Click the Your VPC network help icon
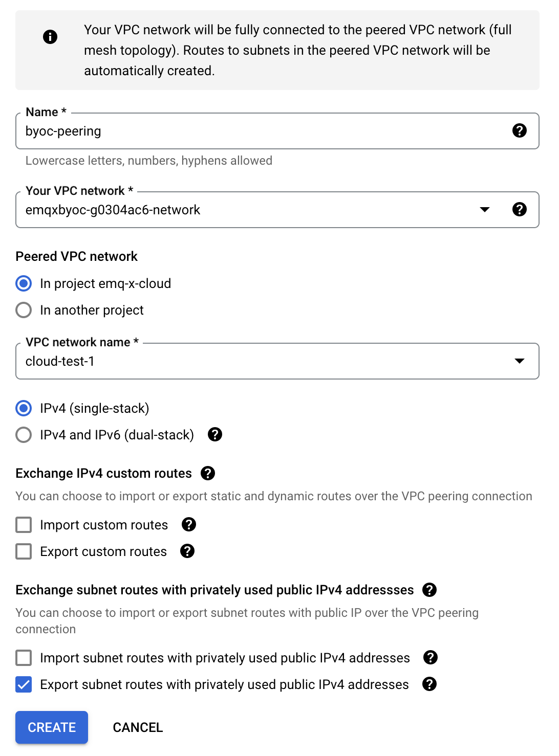 tap(520, 209)
